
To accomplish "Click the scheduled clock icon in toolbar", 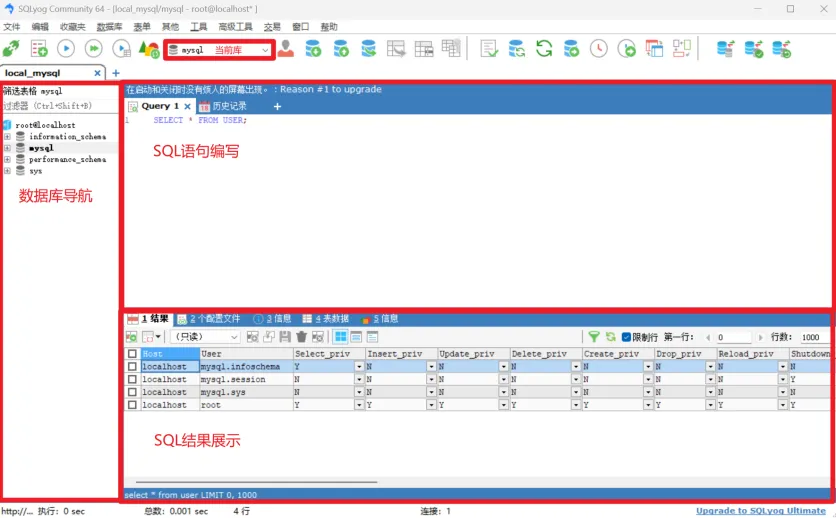I will (599, 49).
